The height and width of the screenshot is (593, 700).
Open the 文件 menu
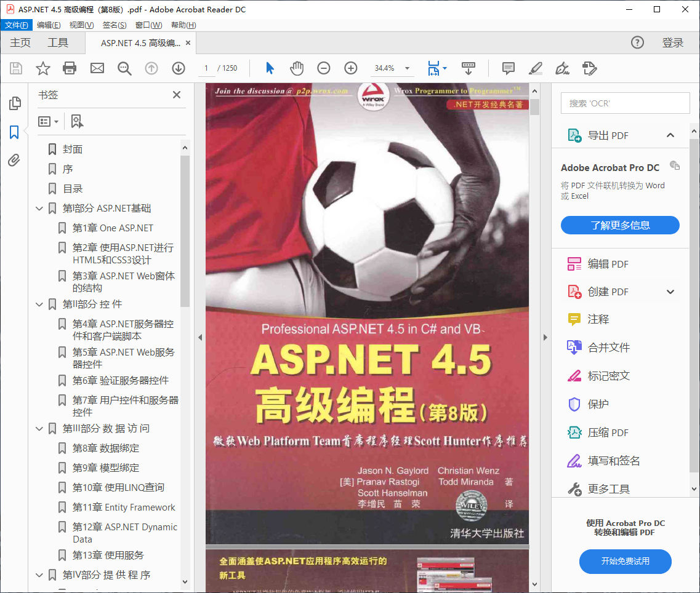click(x=16, y=25)
